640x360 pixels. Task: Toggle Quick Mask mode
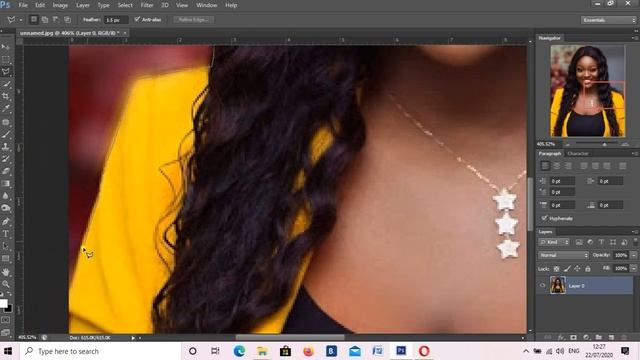(6, 320)
